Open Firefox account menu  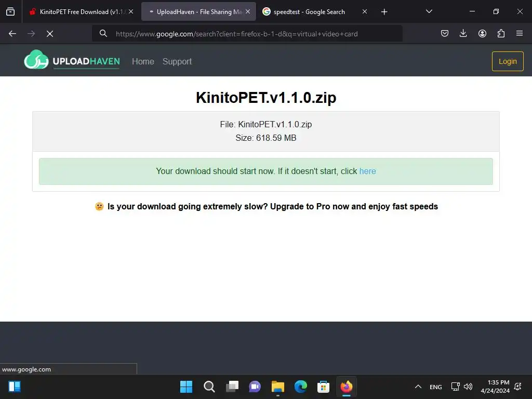[482, 33]
